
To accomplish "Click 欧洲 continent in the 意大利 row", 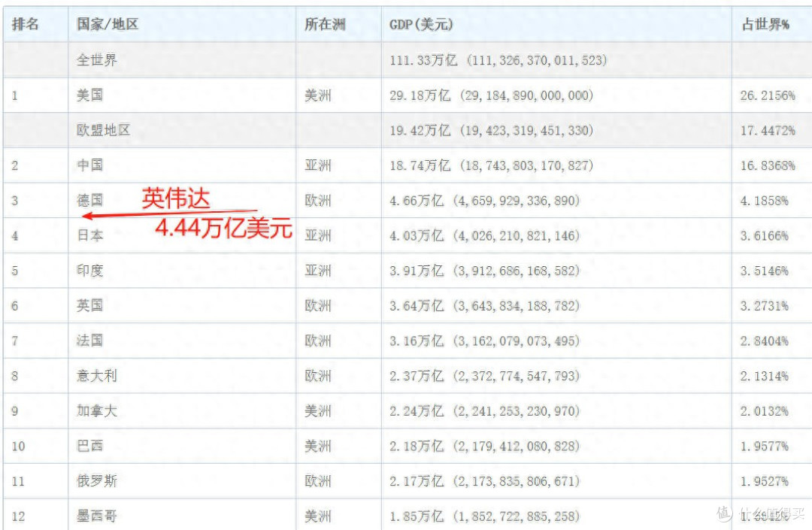I will pos(317,377).
